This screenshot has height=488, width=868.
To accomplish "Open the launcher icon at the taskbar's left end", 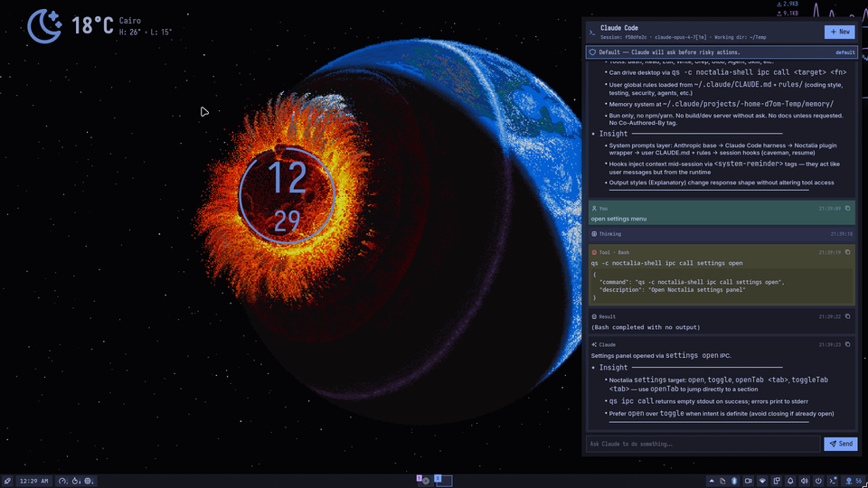I will 7,481.
